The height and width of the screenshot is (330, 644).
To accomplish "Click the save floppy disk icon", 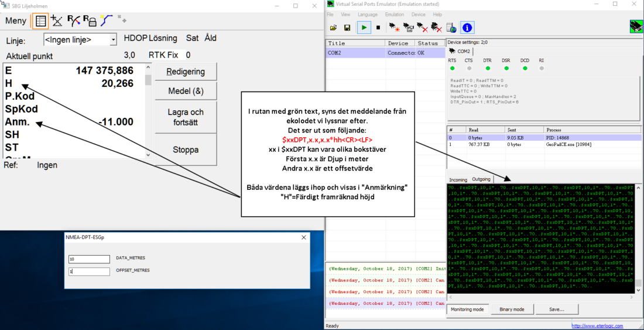I will coord(347,28).
